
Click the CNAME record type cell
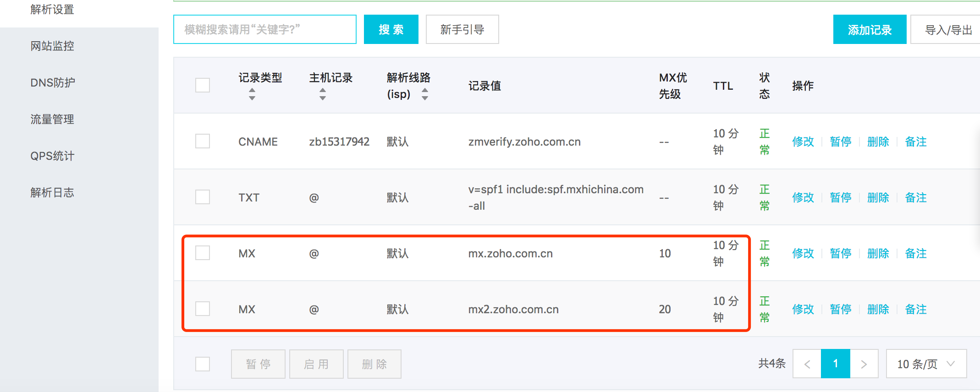tap(258, 142)
